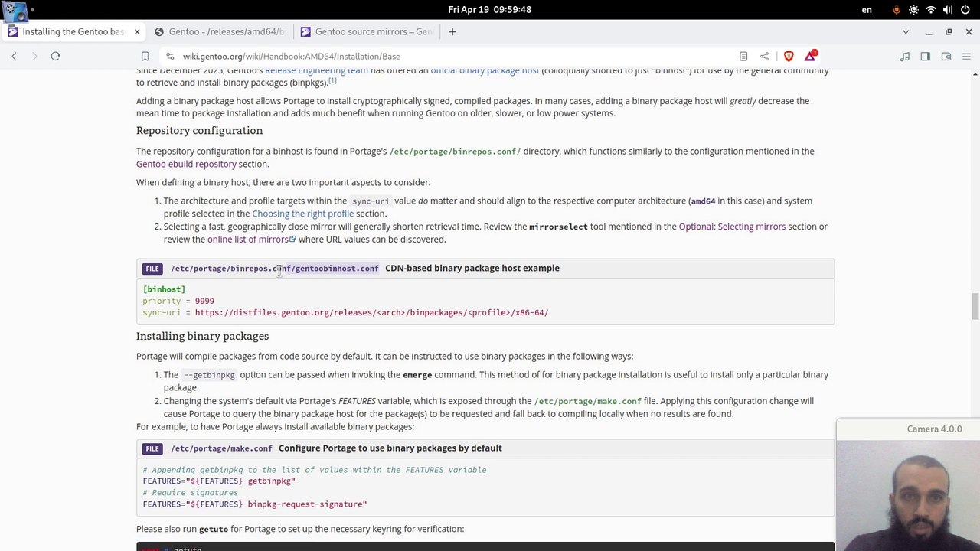Image resolution: width=980 pixels, height=551 pixels.
Task: Open Gentoo ebuild repository link
Action: [x=186, y=164]
